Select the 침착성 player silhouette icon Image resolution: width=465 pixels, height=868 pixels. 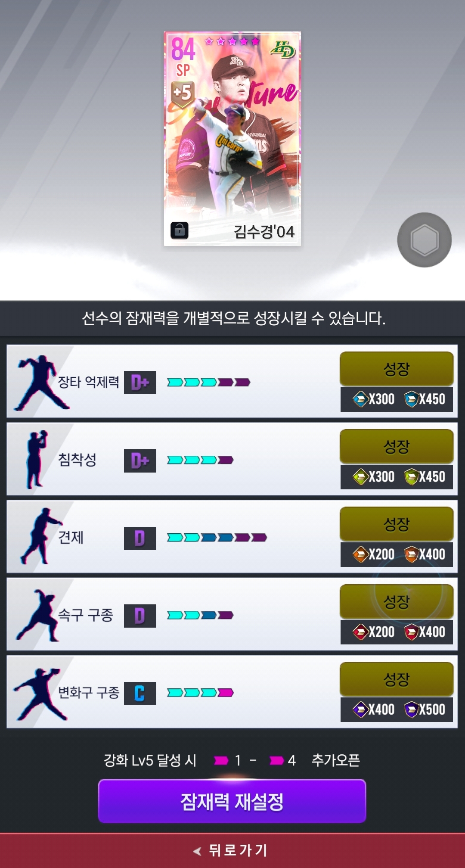tap(37, 459)
